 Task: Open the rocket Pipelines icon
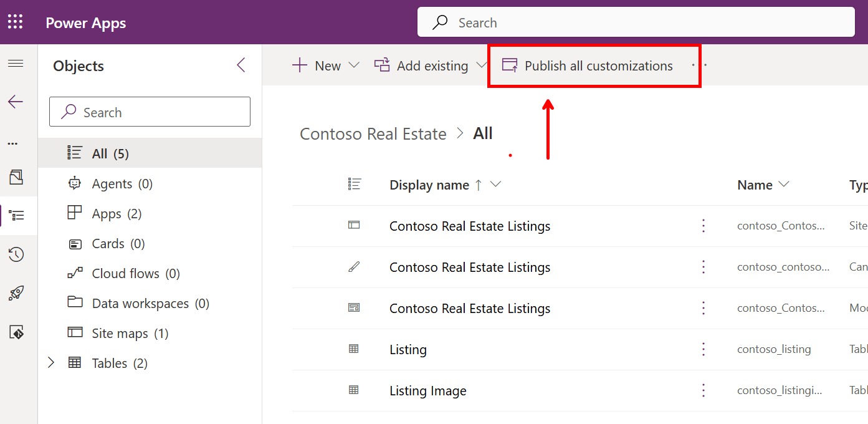click(x=16, y=294)
